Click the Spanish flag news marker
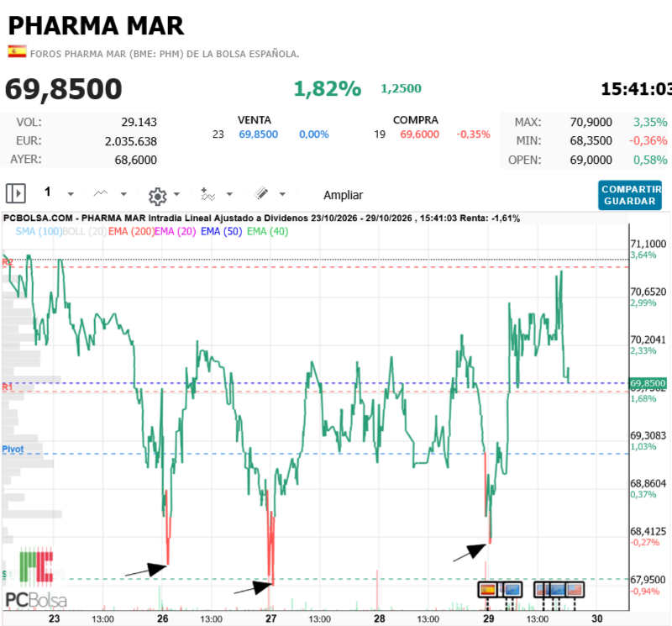Image resolution: width=672 pixels, height=626 pixels. coord(488,590)
